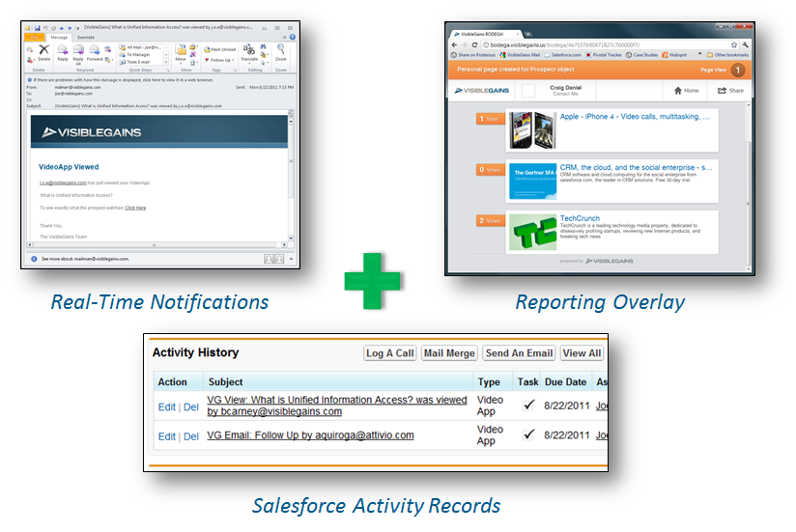Screen dimensions: 796x532
Task: Open the Other bookmarks folder
Action: pos(728,55)
